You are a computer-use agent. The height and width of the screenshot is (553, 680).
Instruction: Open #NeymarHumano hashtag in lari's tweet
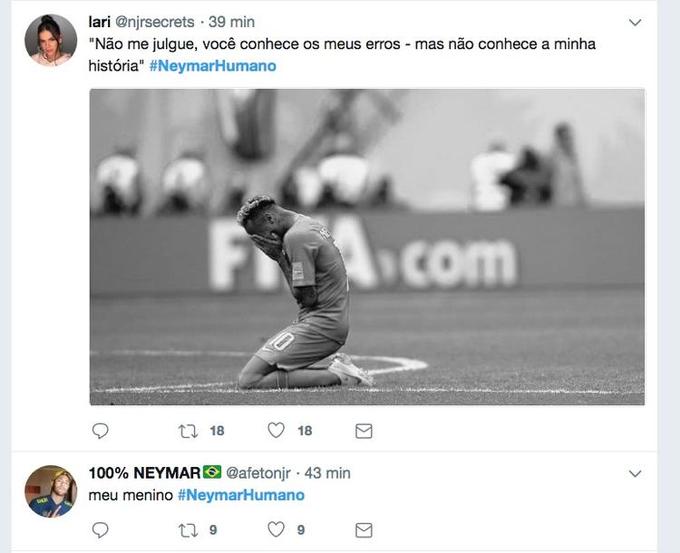click(213, 66)
